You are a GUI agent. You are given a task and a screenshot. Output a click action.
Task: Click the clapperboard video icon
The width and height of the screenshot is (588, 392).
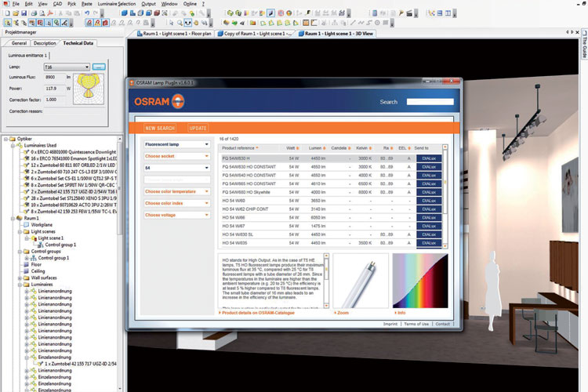tap(409, 13)
